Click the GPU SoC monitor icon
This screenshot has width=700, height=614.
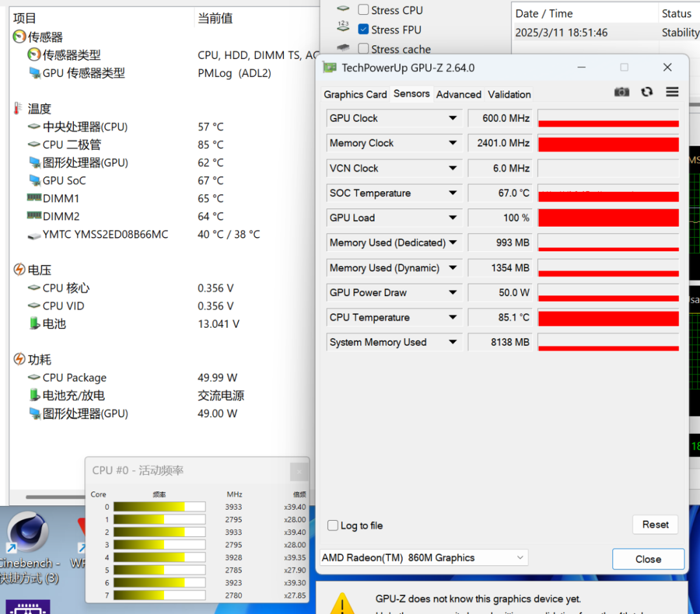(x=34, y=180)
